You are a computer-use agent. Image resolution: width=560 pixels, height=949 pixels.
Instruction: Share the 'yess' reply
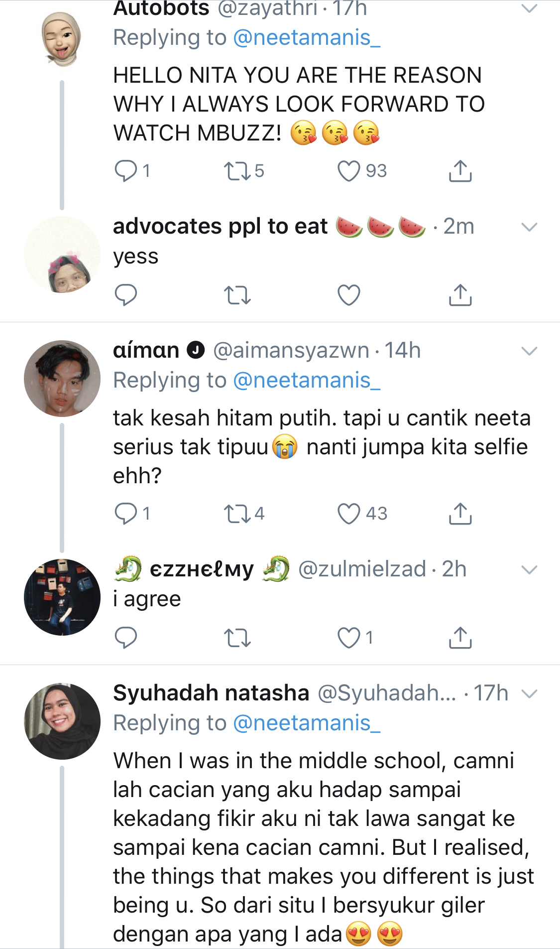460,295
